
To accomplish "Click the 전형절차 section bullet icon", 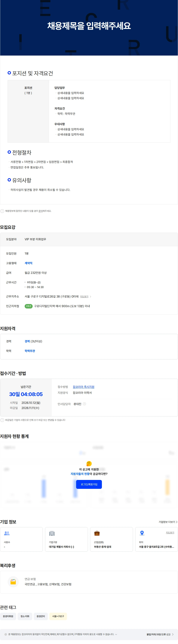I will click(x=9, y=152).
